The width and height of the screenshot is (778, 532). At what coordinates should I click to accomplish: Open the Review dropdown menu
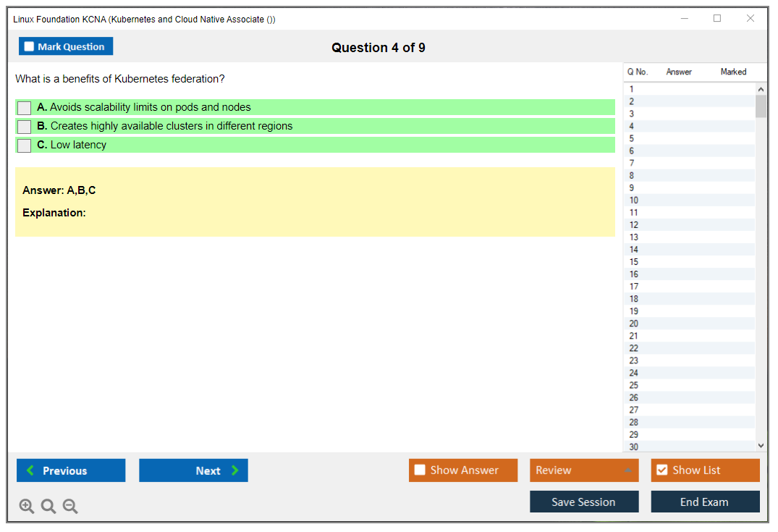(x=583, y=470)
